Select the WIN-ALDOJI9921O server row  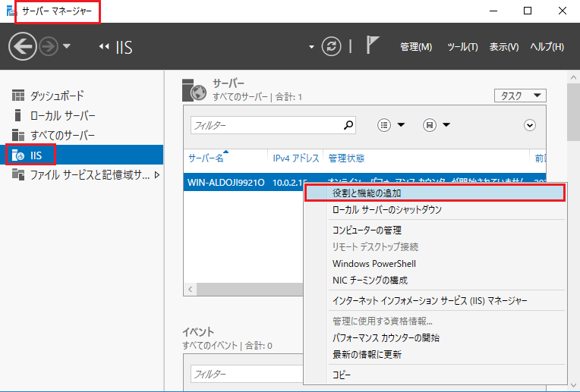tap(225, 182)
